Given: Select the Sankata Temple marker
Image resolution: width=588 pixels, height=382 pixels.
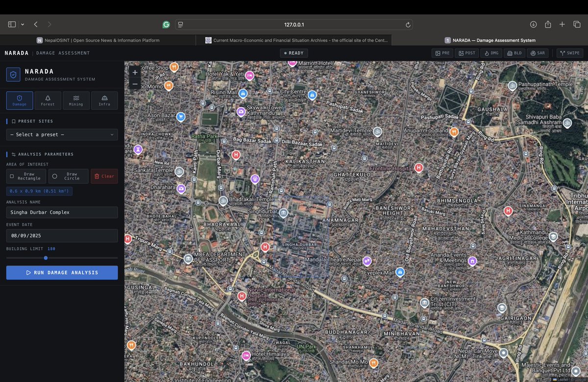Looking at the screenshot, I should [x=179, y=171].
